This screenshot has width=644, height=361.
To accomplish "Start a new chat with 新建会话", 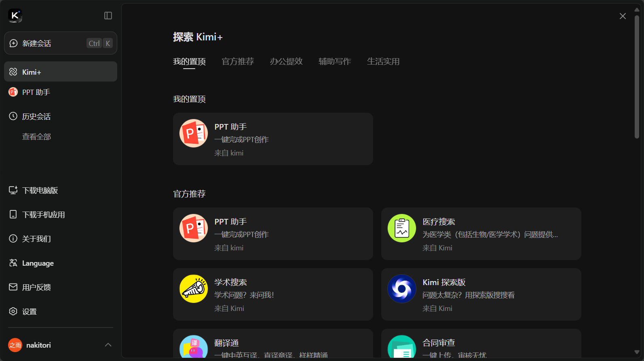I will coord(61,43).
